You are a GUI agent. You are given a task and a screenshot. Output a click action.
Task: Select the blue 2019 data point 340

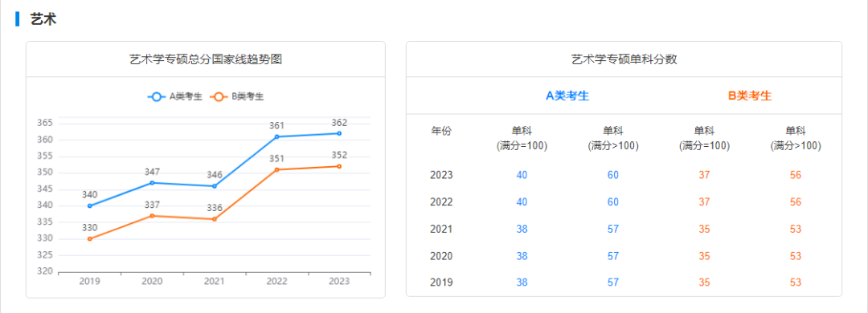tap(90, 205)
